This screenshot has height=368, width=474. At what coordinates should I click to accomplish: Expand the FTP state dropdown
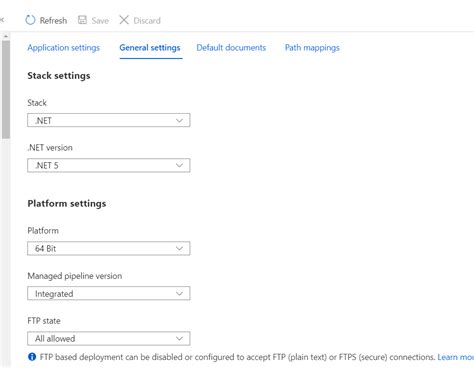point(109,338)
